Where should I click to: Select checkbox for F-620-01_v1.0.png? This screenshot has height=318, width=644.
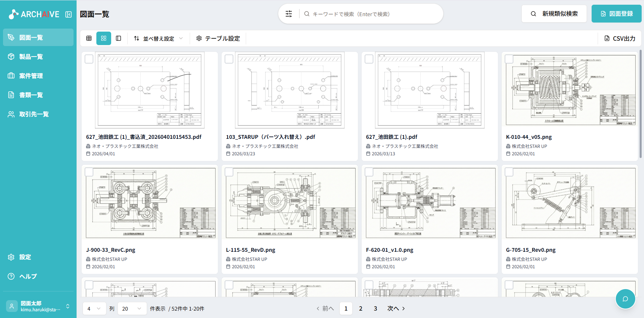point(369,172)
